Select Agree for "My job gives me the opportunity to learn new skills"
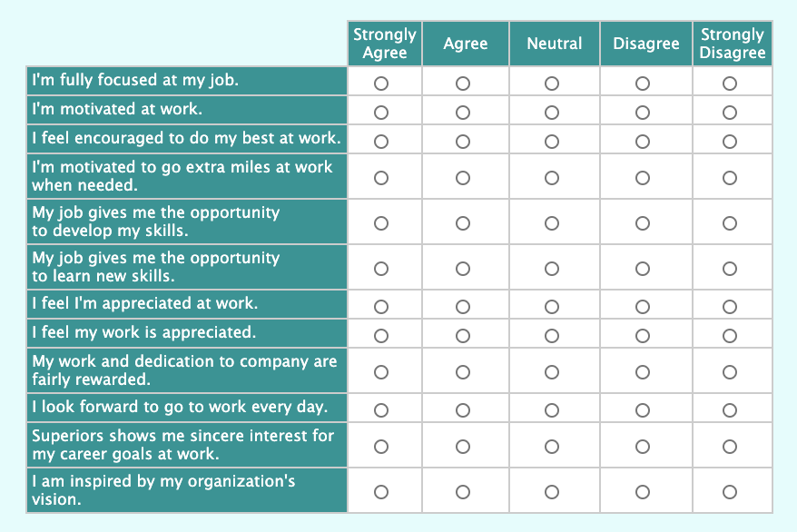Screen dimensions: 797x532 coord(464,267)
